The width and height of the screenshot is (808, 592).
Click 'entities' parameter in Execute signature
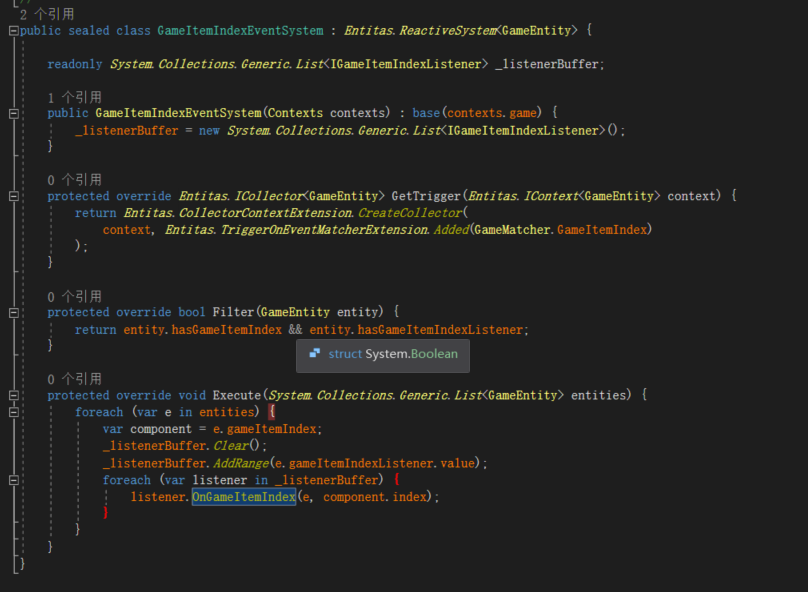coord(598,395)
